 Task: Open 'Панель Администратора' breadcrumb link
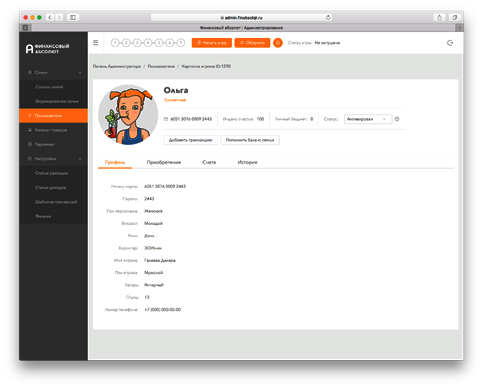pyautogui.click(x=117, y=66)
